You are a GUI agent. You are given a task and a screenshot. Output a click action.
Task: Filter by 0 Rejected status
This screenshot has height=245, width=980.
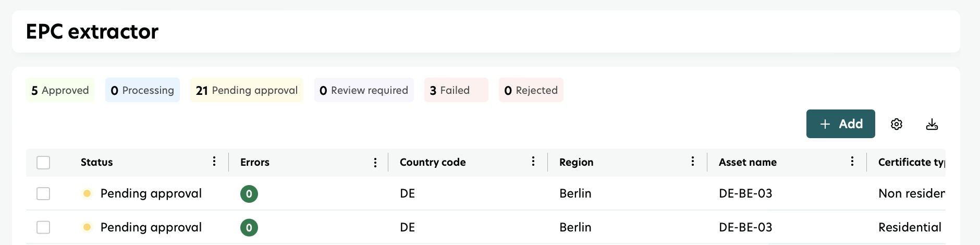tap(531, 90)
